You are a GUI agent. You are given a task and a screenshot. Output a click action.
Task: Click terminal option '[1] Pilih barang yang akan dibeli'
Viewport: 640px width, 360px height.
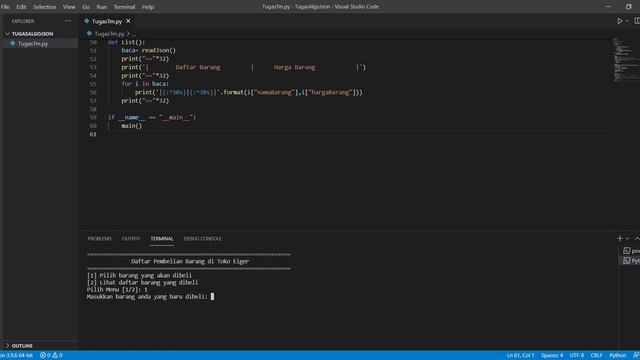(139, 276)
